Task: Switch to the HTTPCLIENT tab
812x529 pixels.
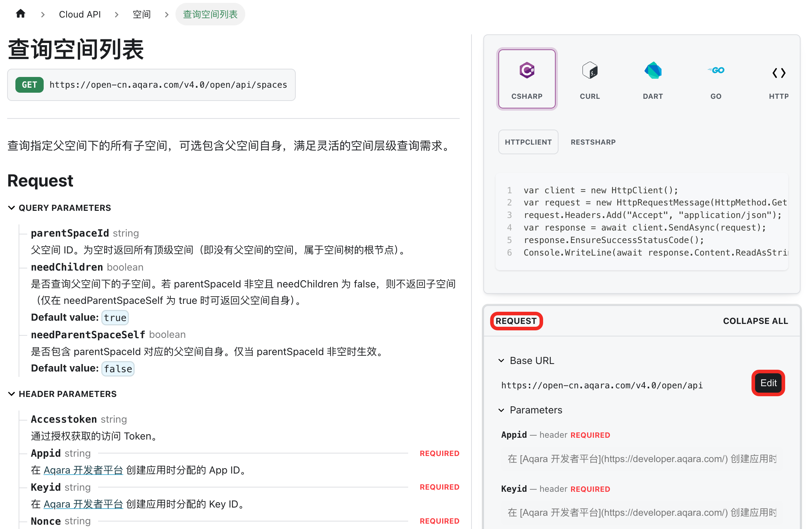Action: click(528, 142)
